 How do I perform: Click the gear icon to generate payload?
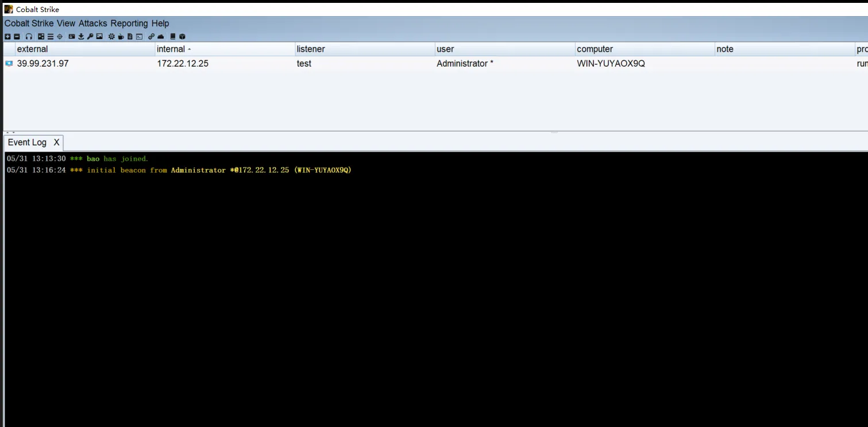click(x=111, y=37)
